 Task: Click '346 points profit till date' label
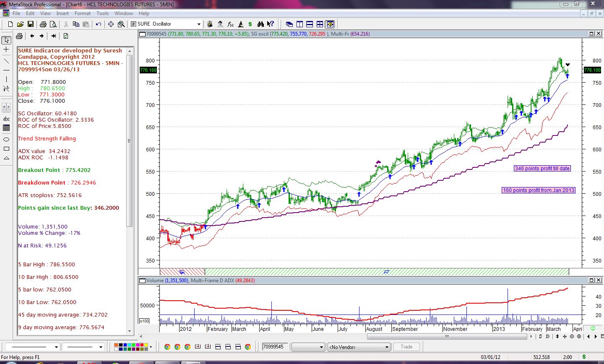click(542, 169)
